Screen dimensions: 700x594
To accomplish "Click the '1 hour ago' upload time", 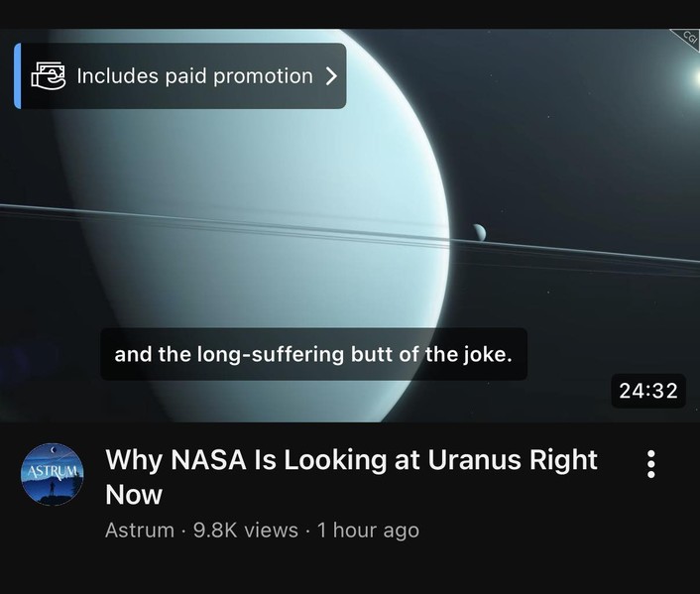I will [368, 531].
